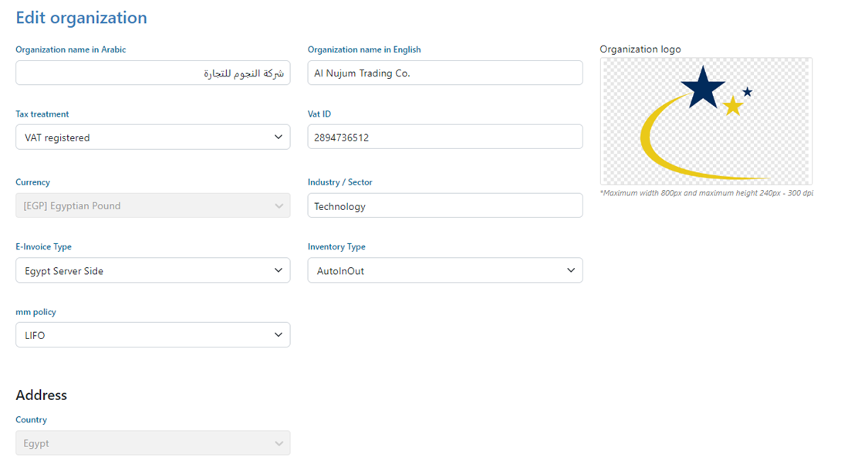The image size is (868, 468).
Task: Click the Address section heading
Action: point(42,395)
